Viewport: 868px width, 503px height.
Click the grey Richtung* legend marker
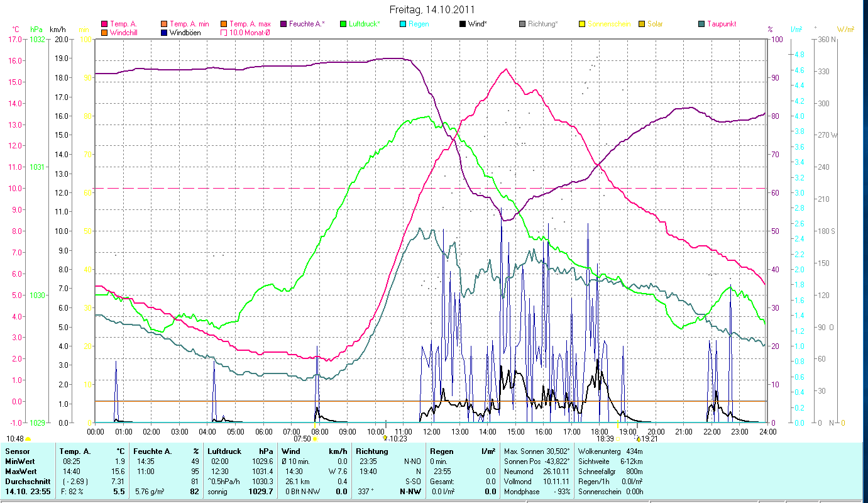point(522,24)
